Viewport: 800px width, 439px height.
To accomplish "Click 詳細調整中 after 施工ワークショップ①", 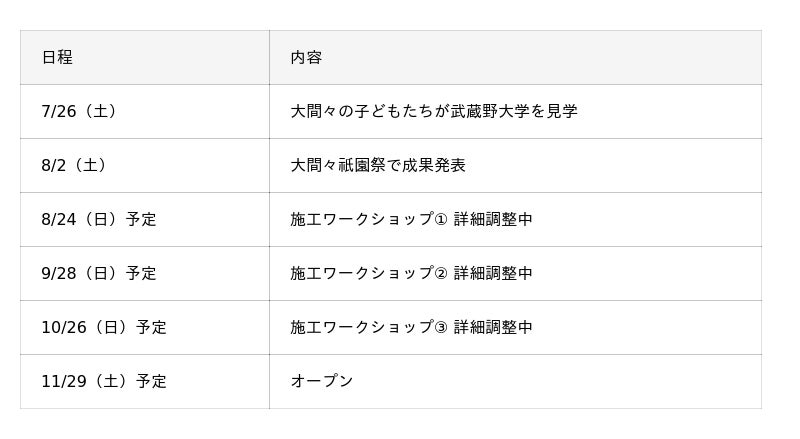I will pos(493,220).
